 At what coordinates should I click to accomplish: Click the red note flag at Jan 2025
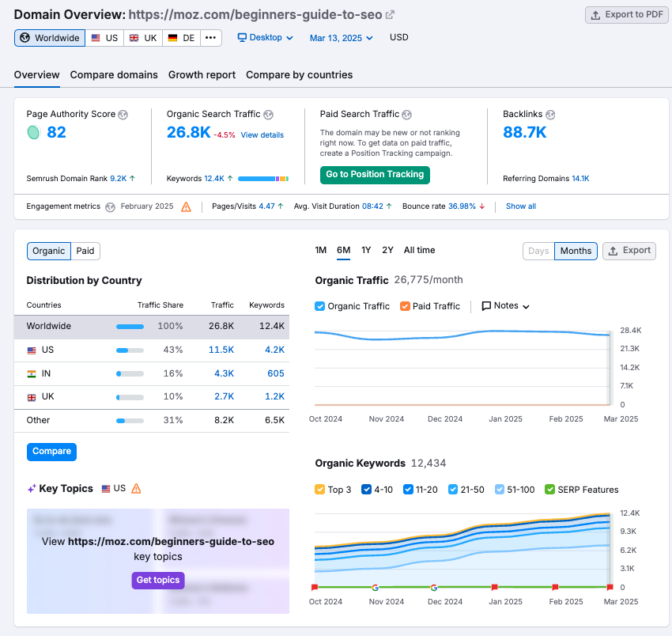[494, 587]
